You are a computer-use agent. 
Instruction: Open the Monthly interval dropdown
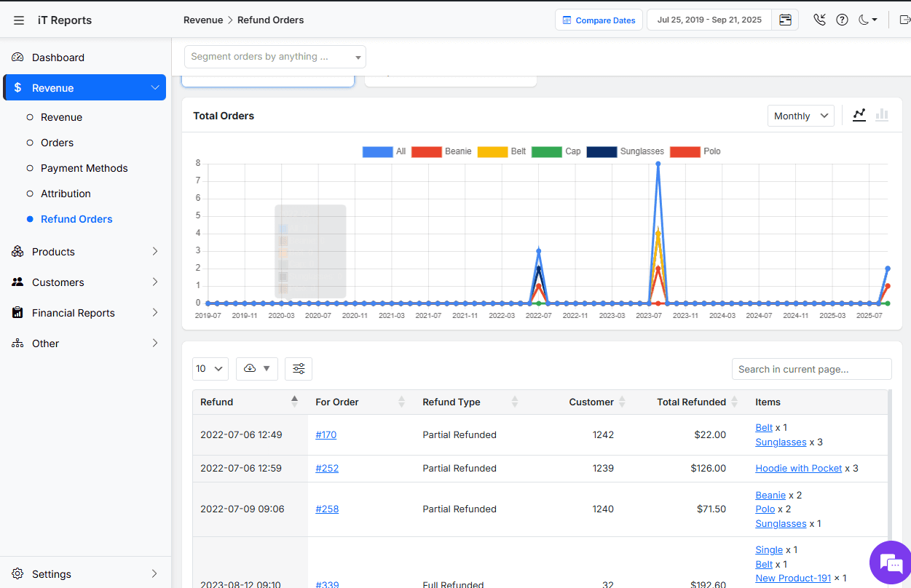click(x=800, y=115)
